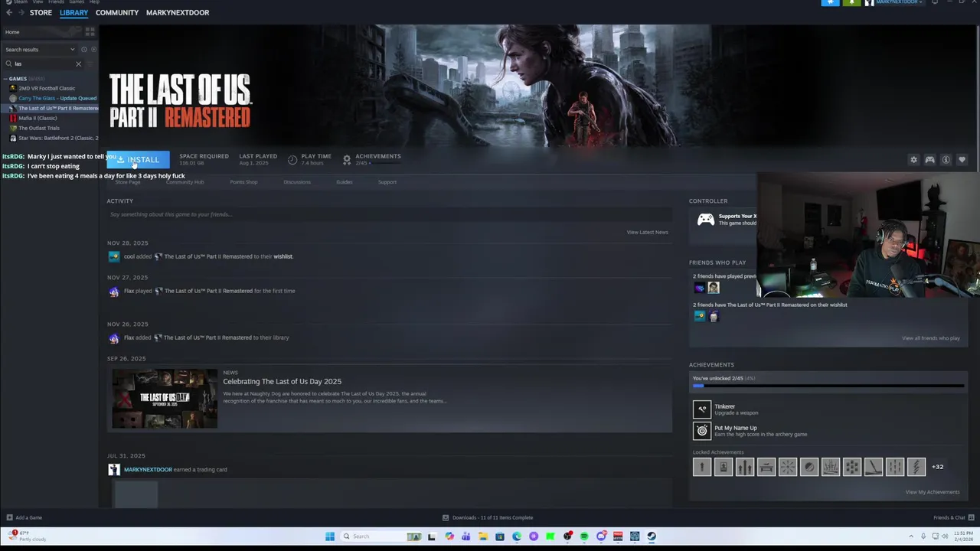Viewport: 980px width, 551px height.
Task: Click MARKYNEXTDOOR name in trading card activity
Action: (148, 470)
